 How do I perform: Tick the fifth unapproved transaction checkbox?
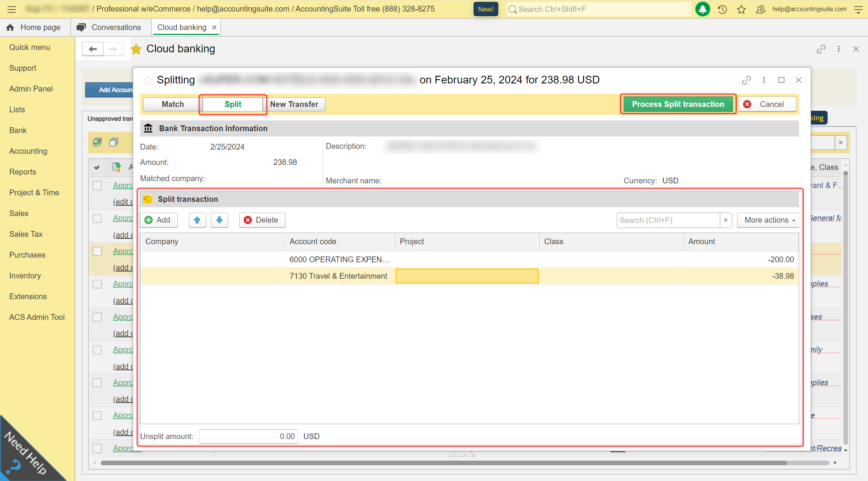pos(97,317)
